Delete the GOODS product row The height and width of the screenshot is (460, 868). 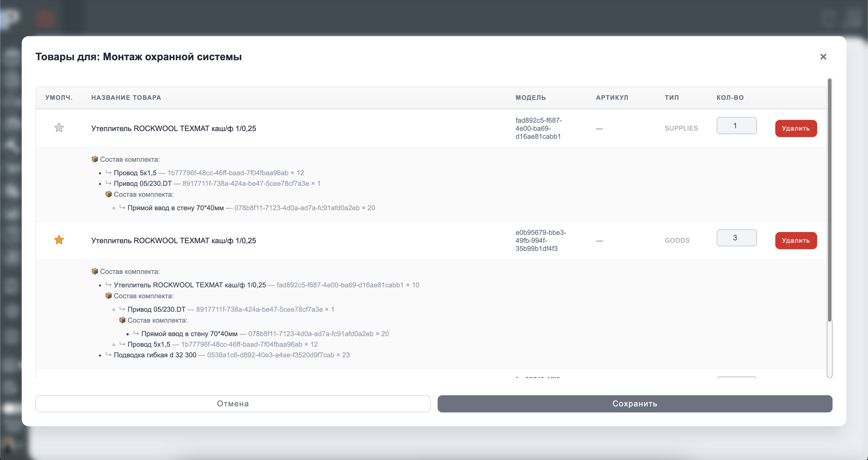tap(796, 240)
